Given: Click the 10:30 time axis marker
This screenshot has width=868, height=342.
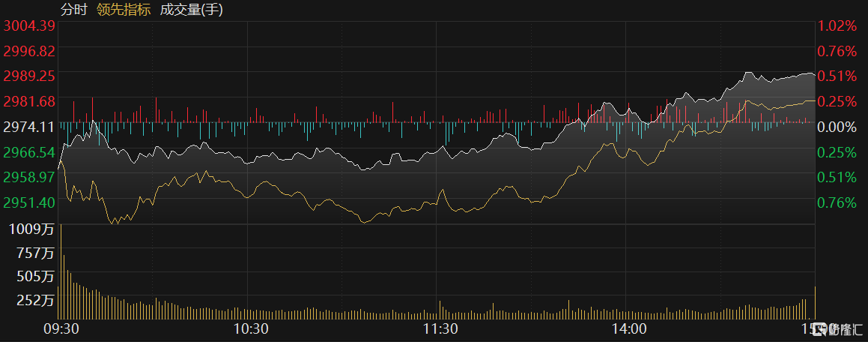Looking at the screenshot, I should (x=251, y=328).
